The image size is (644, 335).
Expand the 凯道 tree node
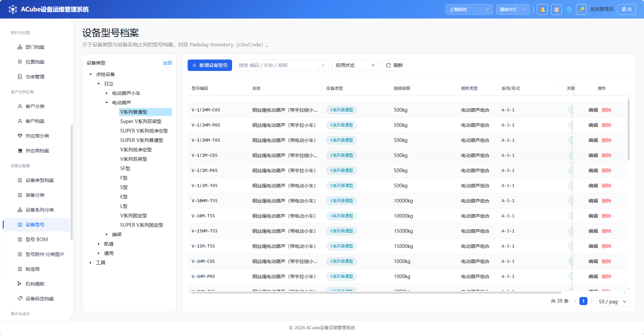pos(99,244)
